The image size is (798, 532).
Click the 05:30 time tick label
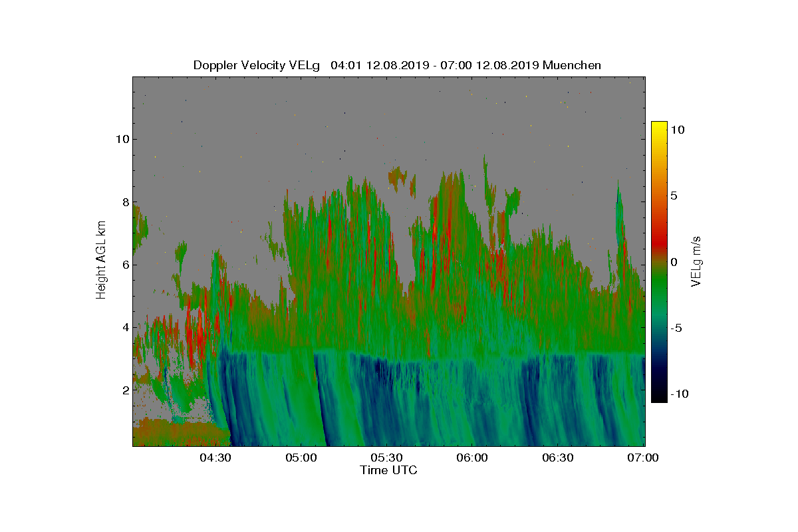click(x=386, y=458)
